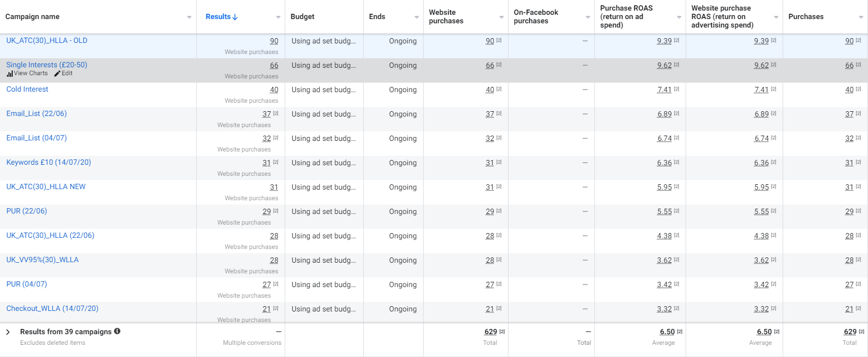Open the Campaign name column dropdown
This screenshot has height=357, width=868.
click(x=189, y=17)
